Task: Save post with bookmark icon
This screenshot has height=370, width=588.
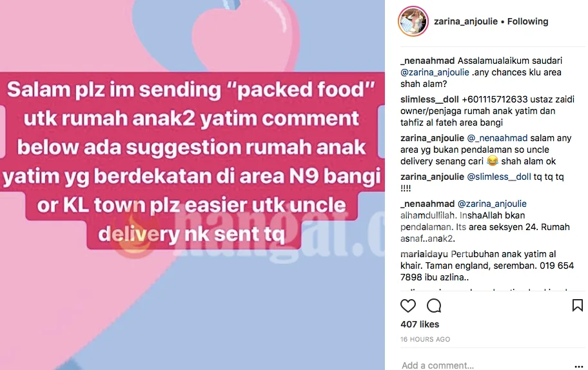Action: 578,305
